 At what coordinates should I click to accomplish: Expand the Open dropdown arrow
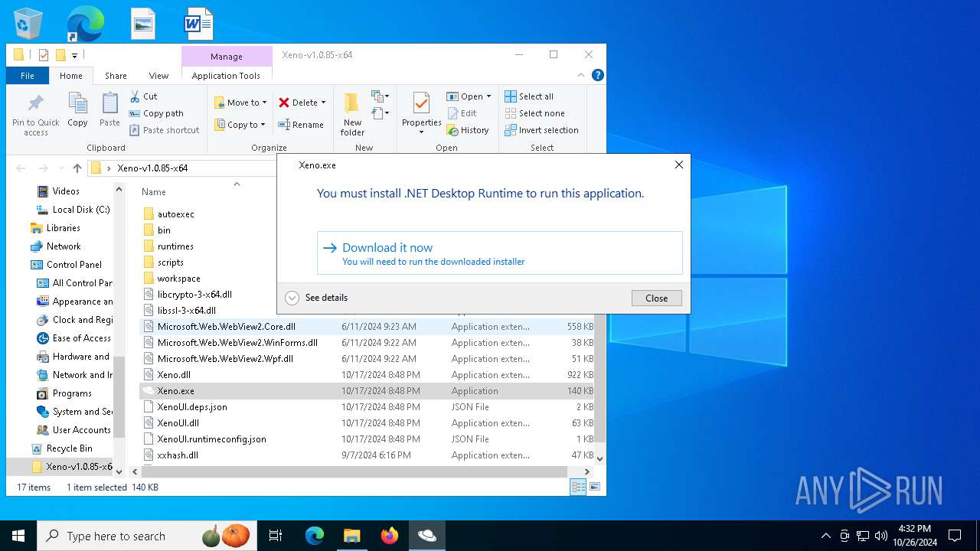click(488, 96)
